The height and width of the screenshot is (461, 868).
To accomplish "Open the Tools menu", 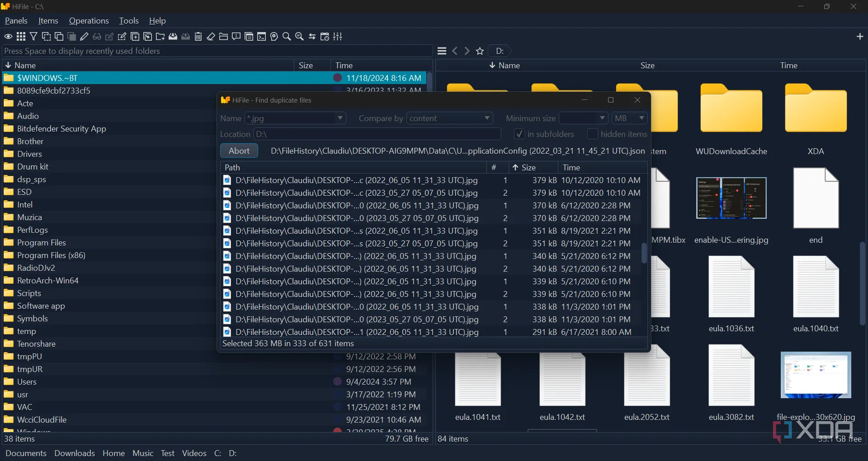I will (x=129, y=21).
